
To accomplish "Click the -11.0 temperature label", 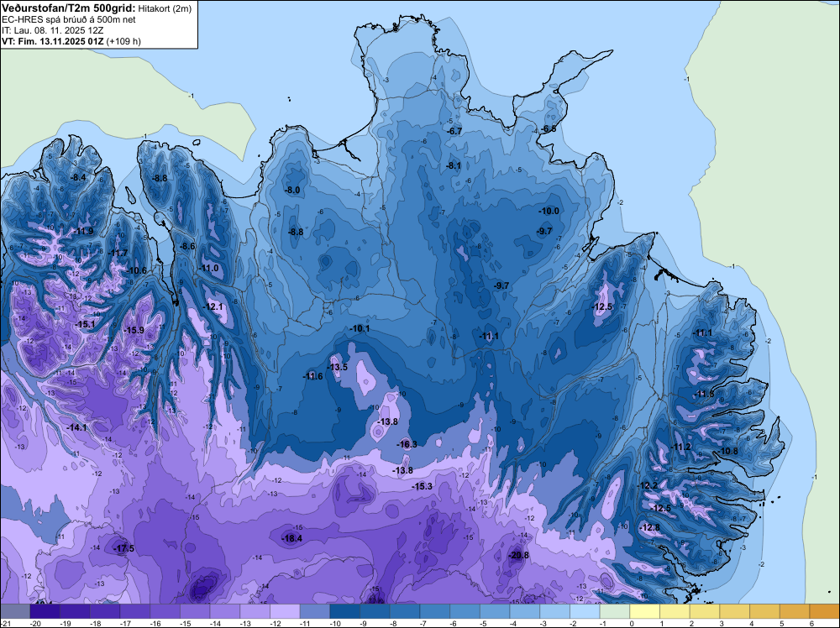I will coord(208,268).
